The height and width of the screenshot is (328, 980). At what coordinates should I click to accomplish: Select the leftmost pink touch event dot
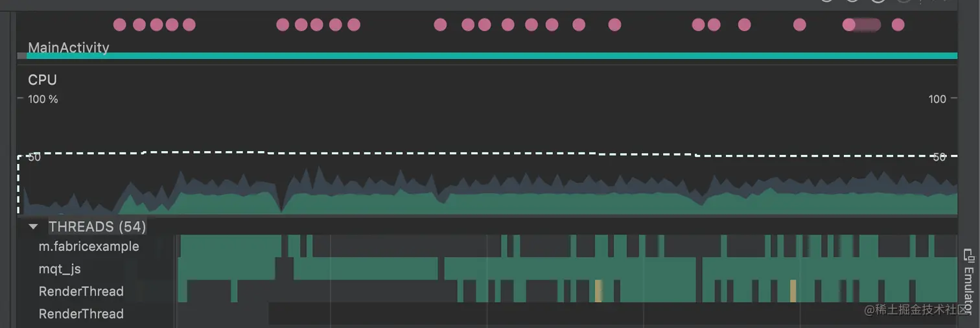click(119, 25)
